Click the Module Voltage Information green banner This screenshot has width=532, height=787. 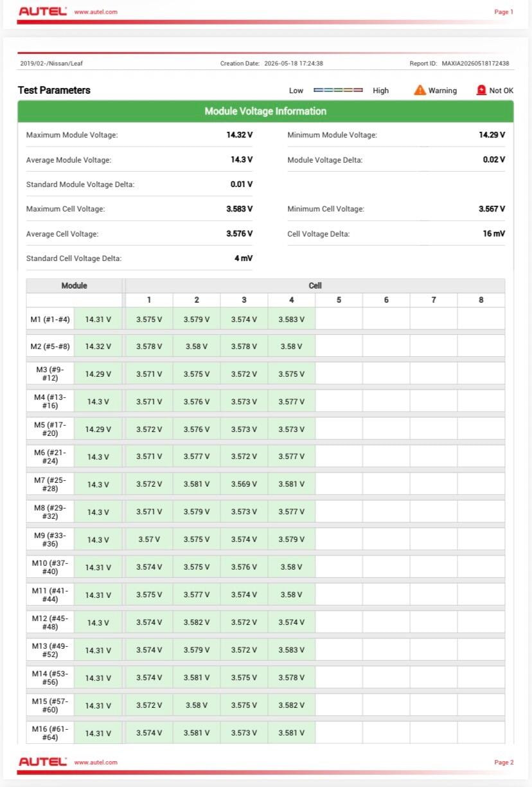[265, 111]
